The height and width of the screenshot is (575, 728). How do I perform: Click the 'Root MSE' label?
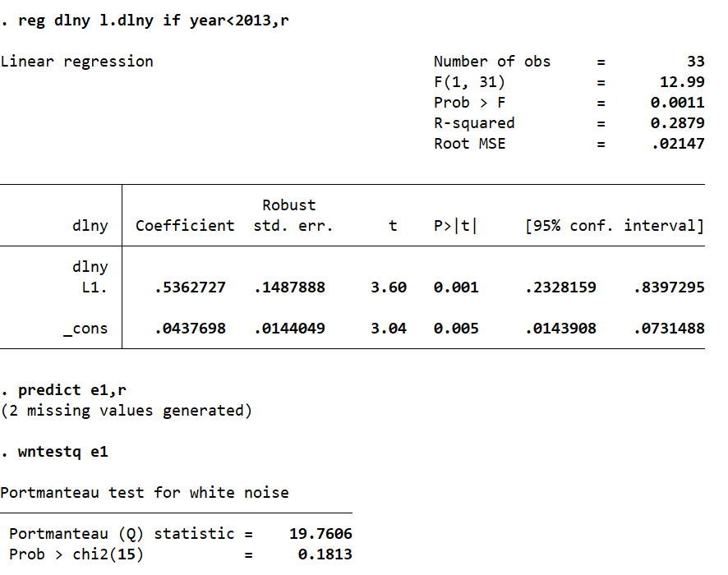(469, 144)
